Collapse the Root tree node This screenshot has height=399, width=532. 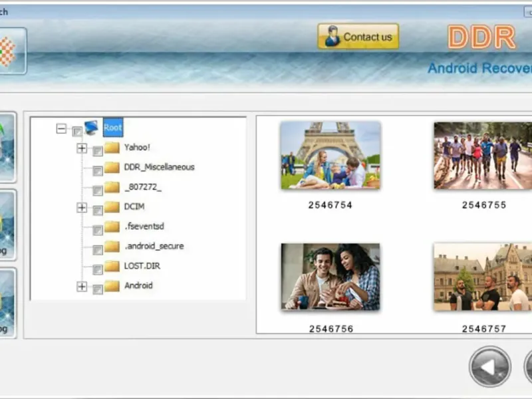[x=61, y=128]
